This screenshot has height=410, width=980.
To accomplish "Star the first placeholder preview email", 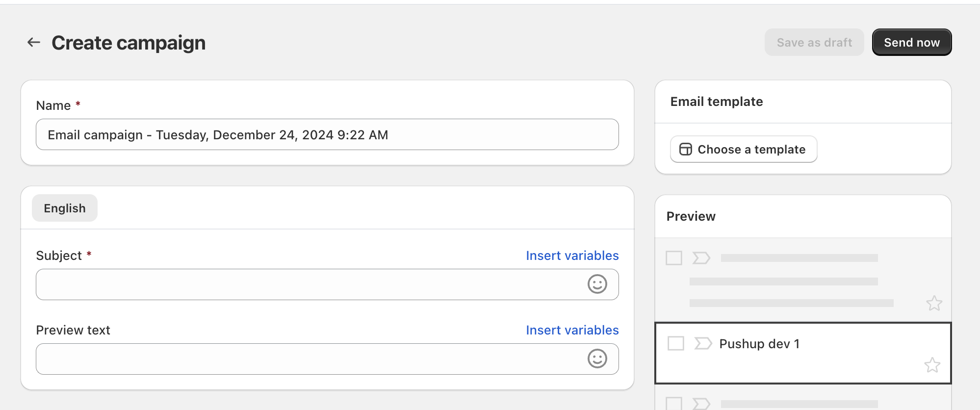I will [934, 303].
